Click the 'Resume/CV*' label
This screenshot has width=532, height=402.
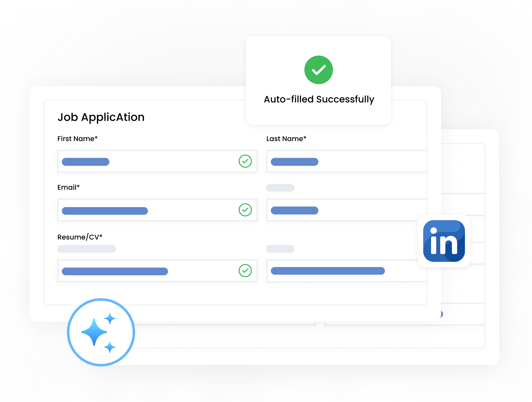pyautogui.click(x=80, y=237)
